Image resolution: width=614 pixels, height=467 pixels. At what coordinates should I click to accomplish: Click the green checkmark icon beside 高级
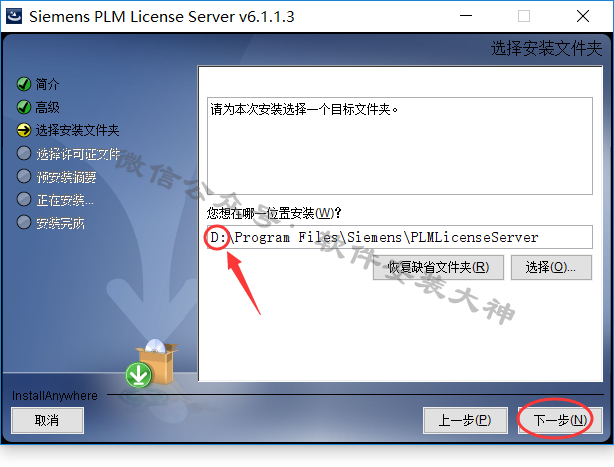[24, 107]
